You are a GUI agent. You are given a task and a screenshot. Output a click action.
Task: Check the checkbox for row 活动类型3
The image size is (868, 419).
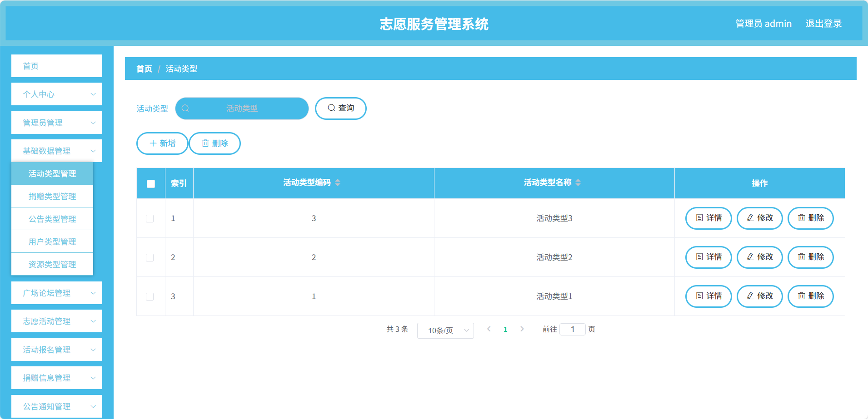pos(150,218)
